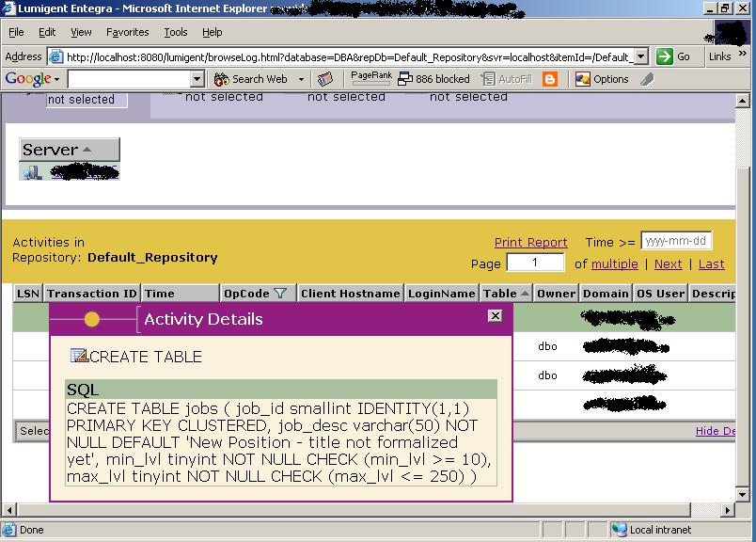Image resolution: width=756 pixels, height=542 pixels.
Task: Click the Print Report link
Action: click(533, 242)
